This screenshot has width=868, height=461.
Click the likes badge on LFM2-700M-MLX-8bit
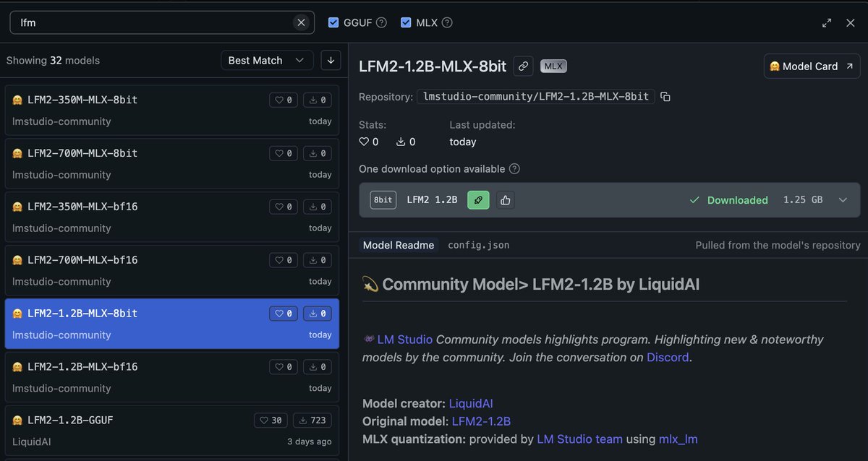point(284,153)
